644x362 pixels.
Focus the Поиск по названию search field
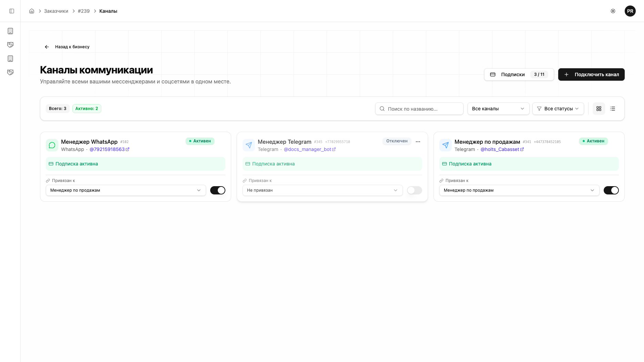[x=419, y=109]
